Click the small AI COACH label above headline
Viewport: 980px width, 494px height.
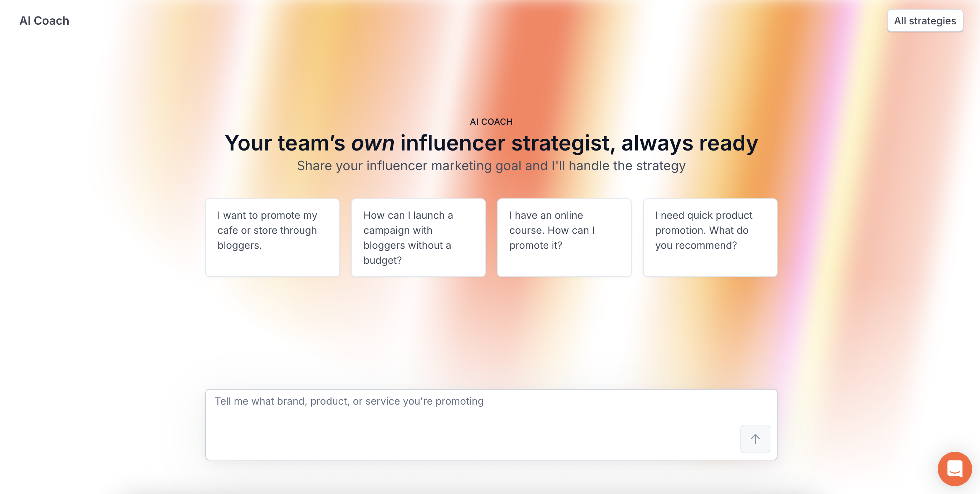click(491, 122)
